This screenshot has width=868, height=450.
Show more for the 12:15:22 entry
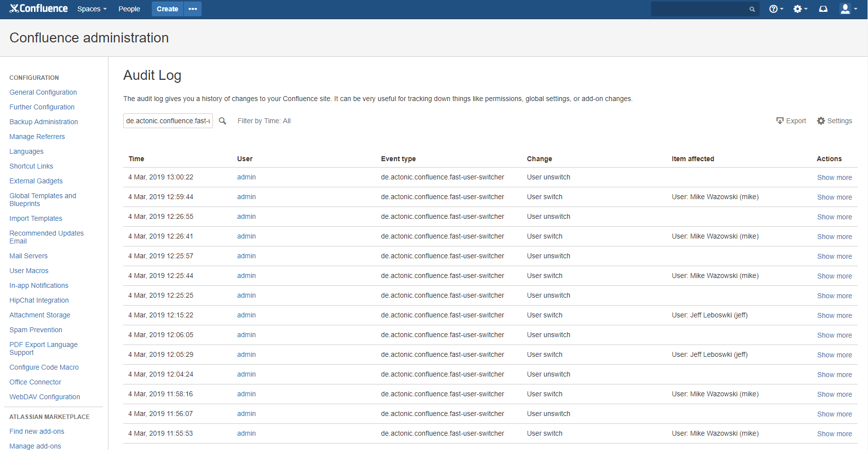click(x=834, y=315)
